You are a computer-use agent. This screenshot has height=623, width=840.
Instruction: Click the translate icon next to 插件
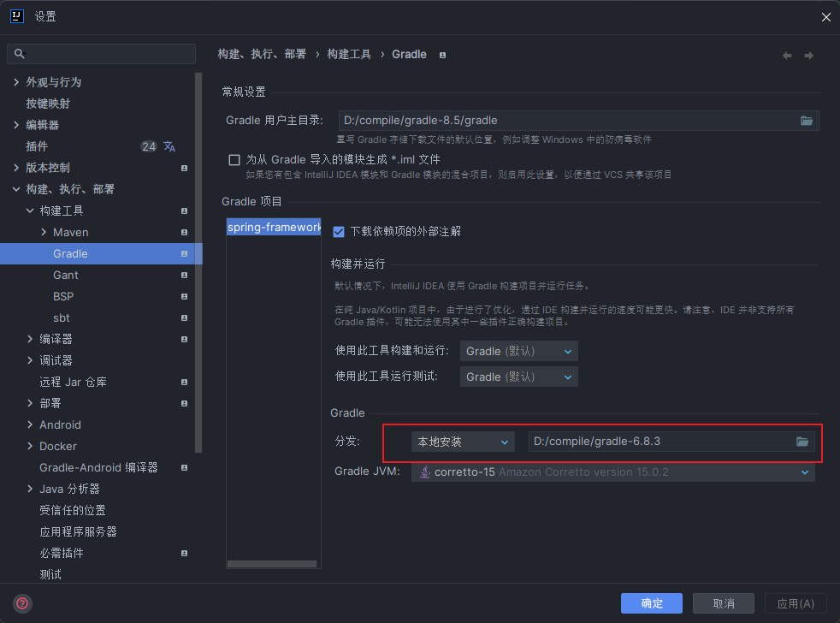169,146
